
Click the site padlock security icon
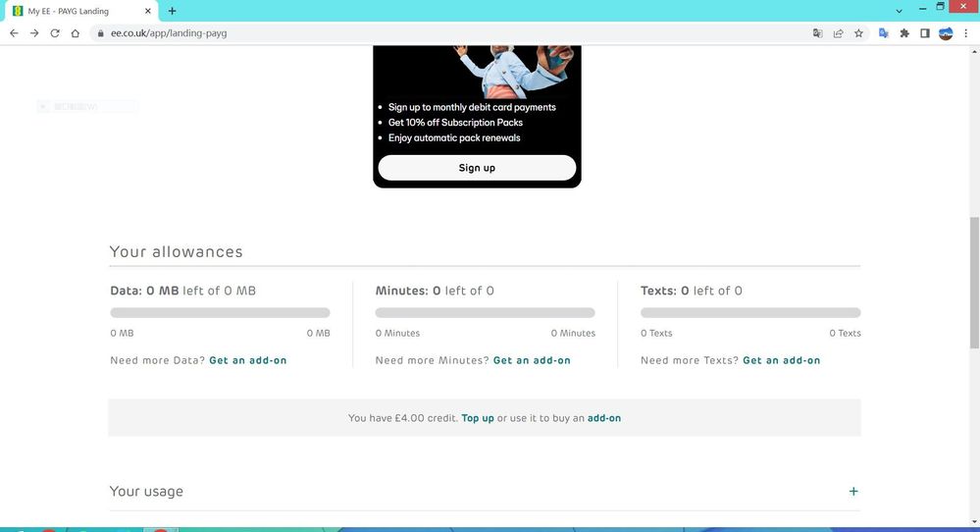[x=99, y=32]
